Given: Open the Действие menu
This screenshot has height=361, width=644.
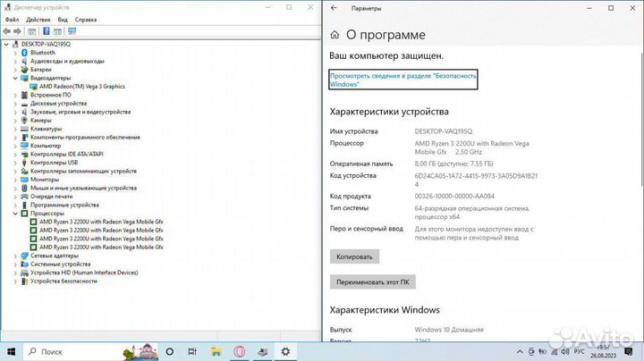Looking at the screenshot, I should pyautogui.click(x=38, y=20).
